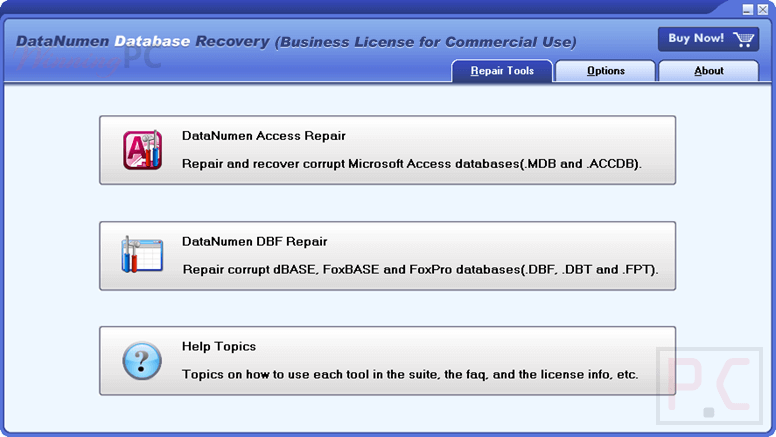The image size is (776, 437).
Task: Launch DataNumen Access Repair by its title
Action: pos(264,136)
